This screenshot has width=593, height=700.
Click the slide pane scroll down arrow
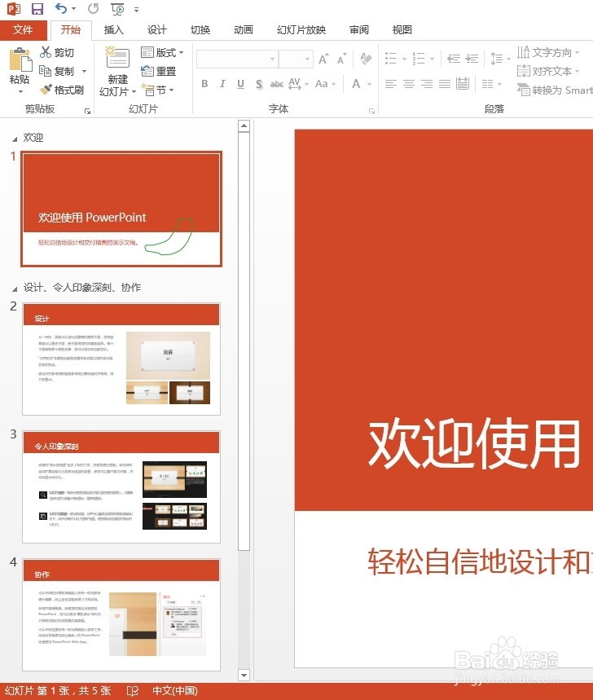[x=244, y=675]
